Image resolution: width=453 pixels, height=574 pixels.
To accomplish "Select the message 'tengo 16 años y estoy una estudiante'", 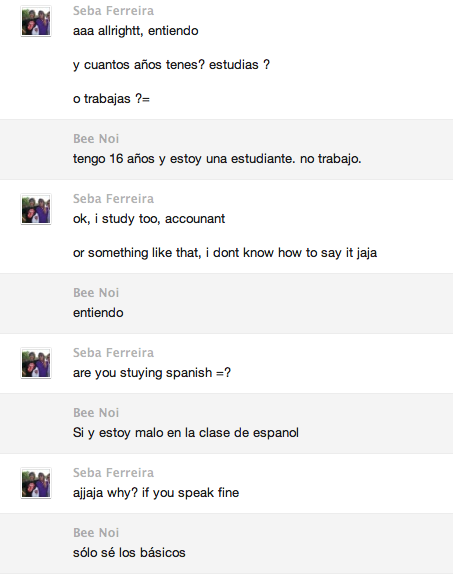I will pos(217,159).
